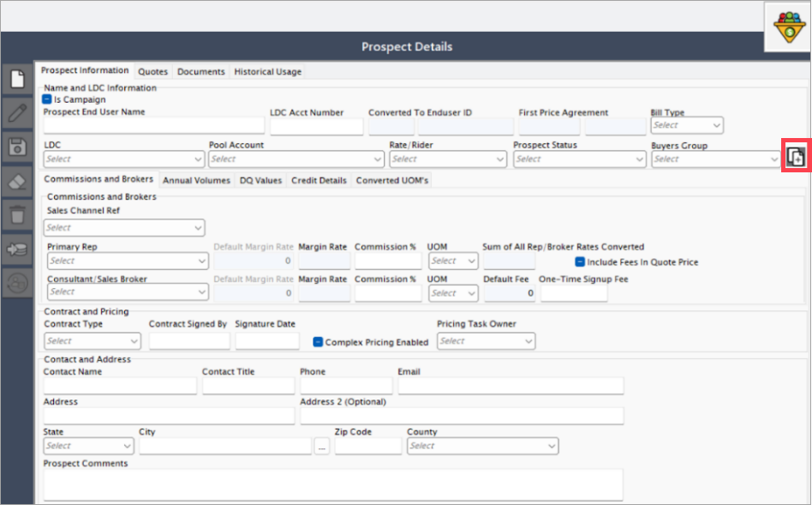This screenshot has height=505, width=812.
Task: Click the Prospect End User Name field
Action: 154,126
